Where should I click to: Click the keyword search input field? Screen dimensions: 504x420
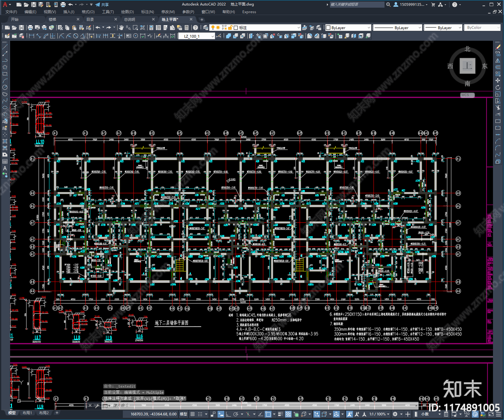click(357, 4)
